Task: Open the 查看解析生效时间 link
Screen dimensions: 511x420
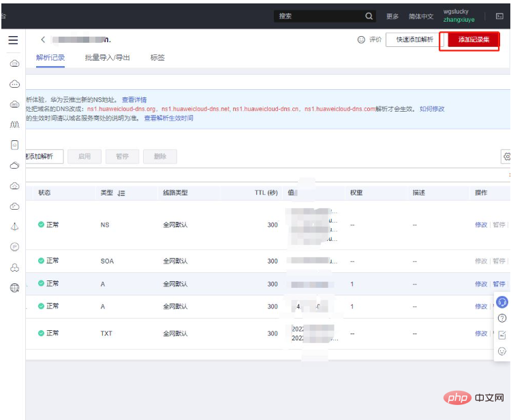Action: coord(168,118)
